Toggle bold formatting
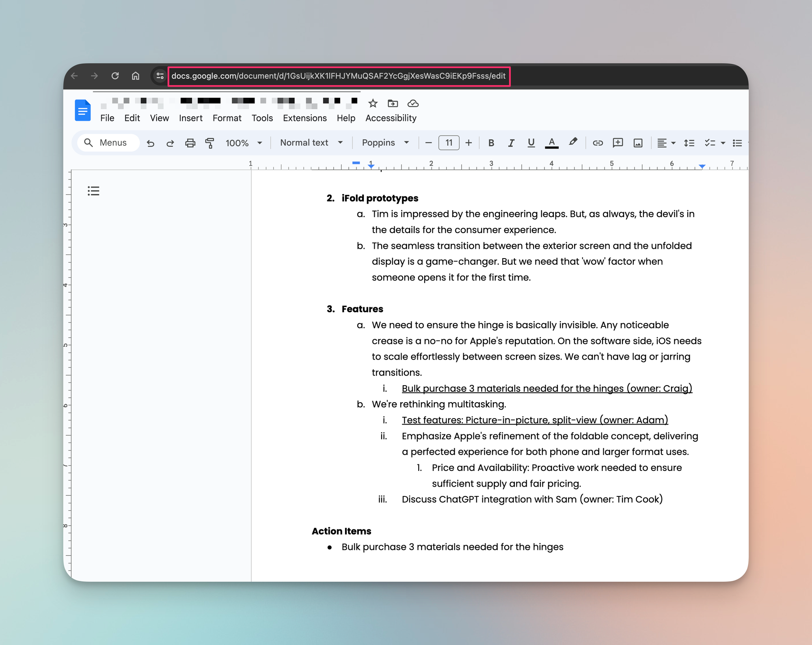Screen dimensions: 812x645 point(491,143)
